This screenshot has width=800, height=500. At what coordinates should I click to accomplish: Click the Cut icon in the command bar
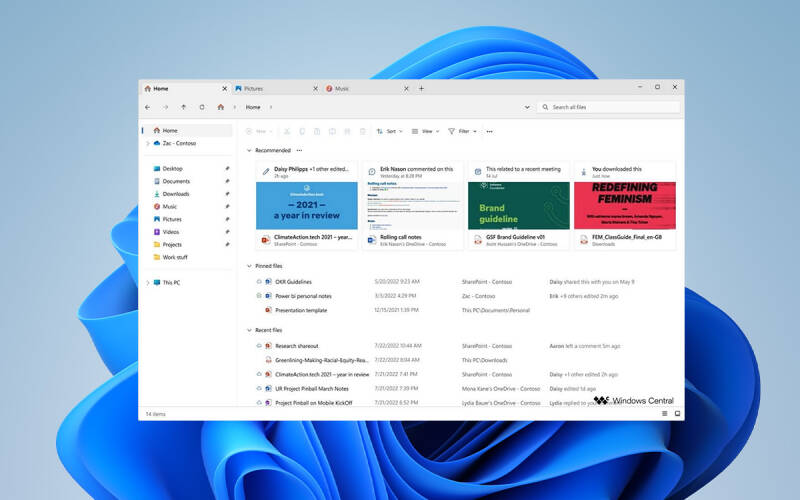pos(287,132)
